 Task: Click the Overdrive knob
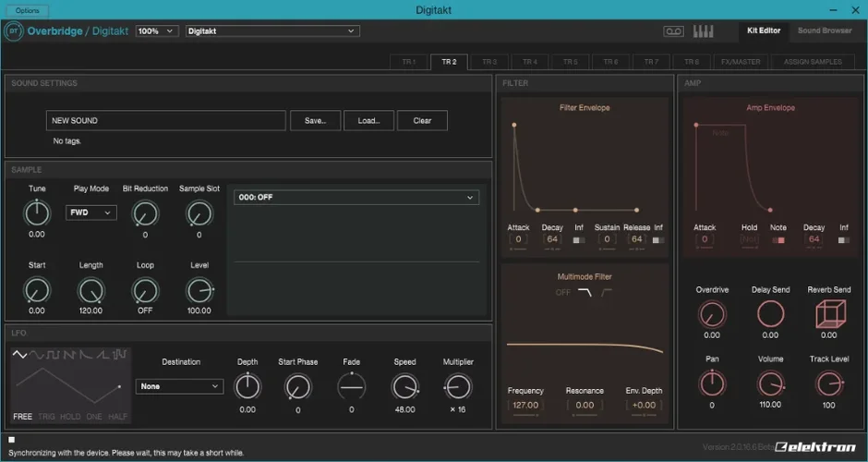coord(712,314)
